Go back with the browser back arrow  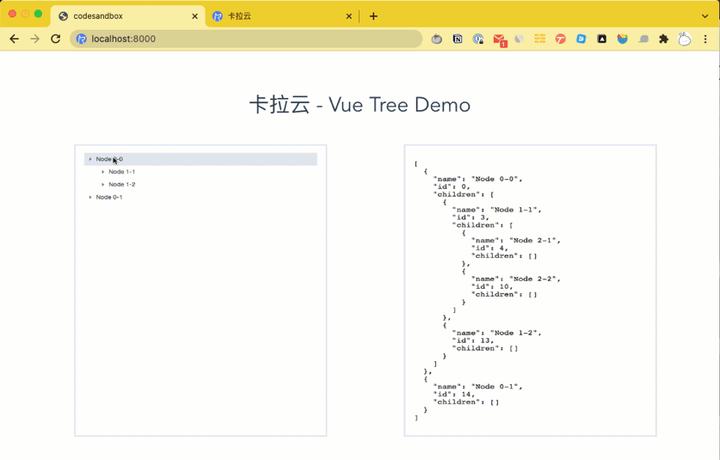14,39
